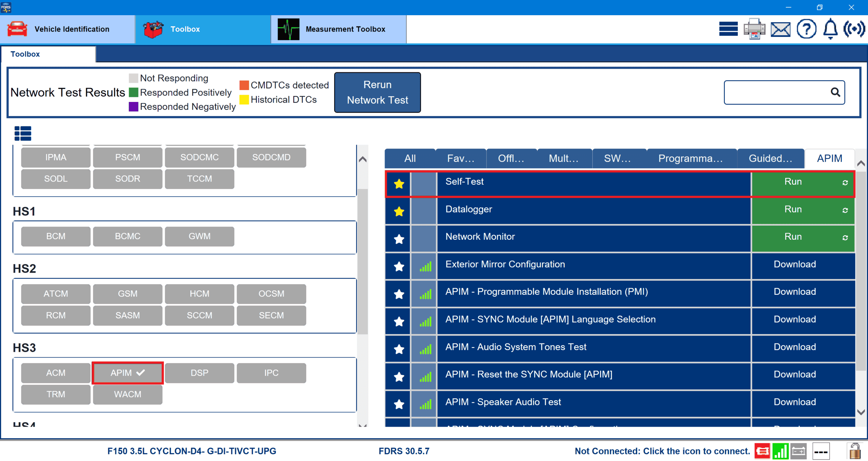This screenshot has height=461, width=868.
Task: Refresh the Datalogger run entry
Action: pos(845,210)
